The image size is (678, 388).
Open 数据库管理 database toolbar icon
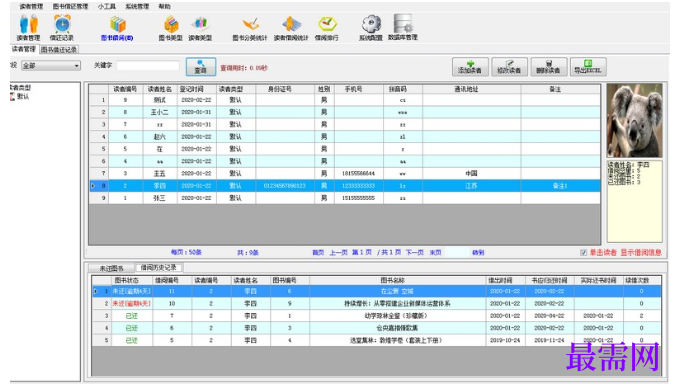(x=403, y=27)
